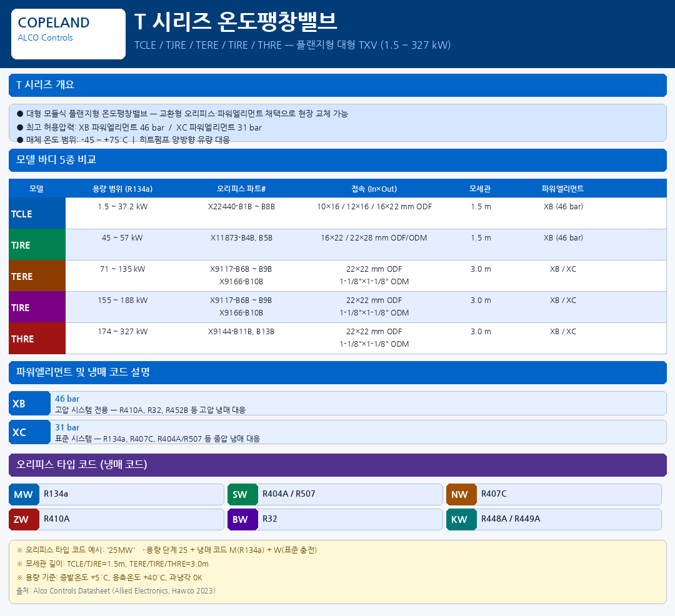Image resolution: width=675 pixels, height=616 pixels.
Task: Select the '71 ~ 135 kW' capacity cell
Action: coord(122,269)
